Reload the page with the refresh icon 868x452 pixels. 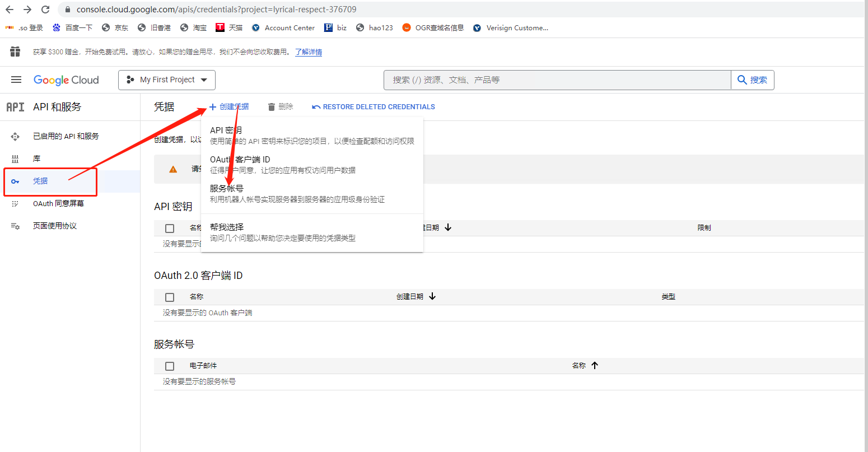(45, 9)
